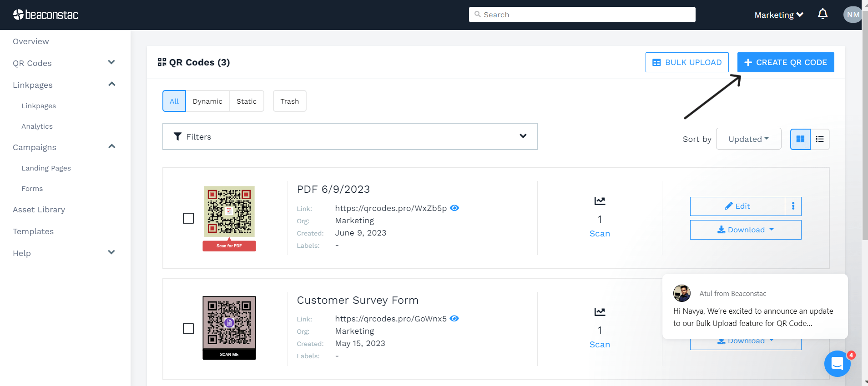The height and width of the screenshot is (386, 868).
Task: Open more options for PDF 6/9/2023
Action: tap(793, 206)
